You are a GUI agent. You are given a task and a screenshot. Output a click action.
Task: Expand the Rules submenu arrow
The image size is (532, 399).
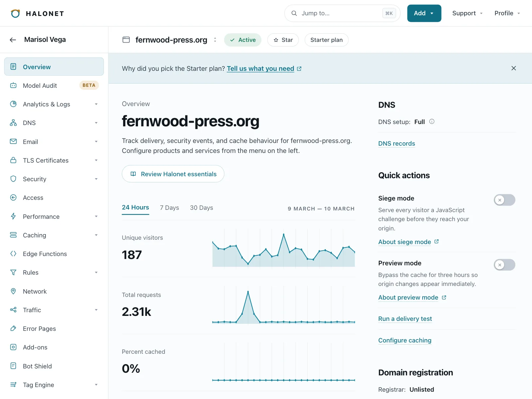96,272
